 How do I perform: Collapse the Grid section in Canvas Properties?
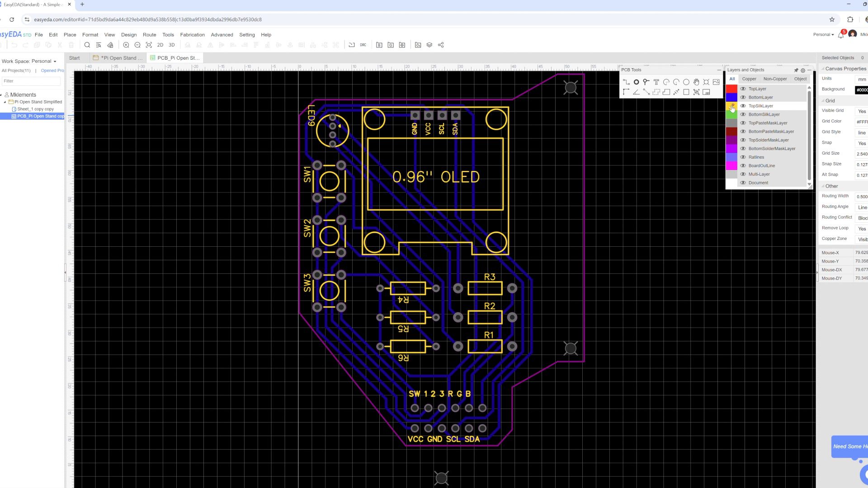[x=823, y=100]
